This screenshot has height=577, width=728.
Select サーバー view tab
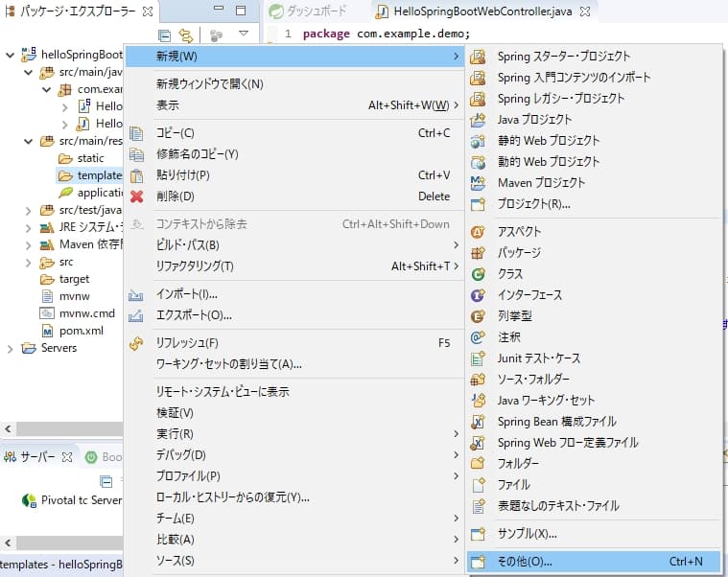(38, 457)
